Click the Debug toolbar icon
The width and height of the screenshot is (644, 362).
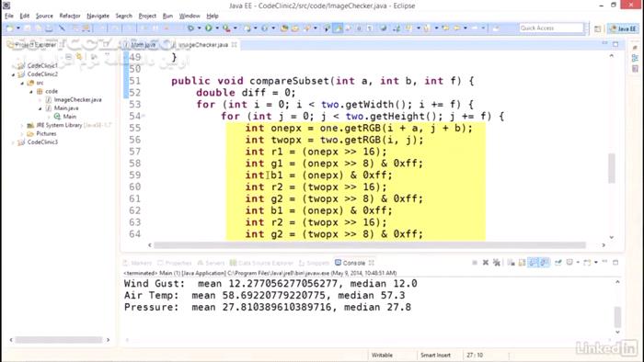[190, 28]
